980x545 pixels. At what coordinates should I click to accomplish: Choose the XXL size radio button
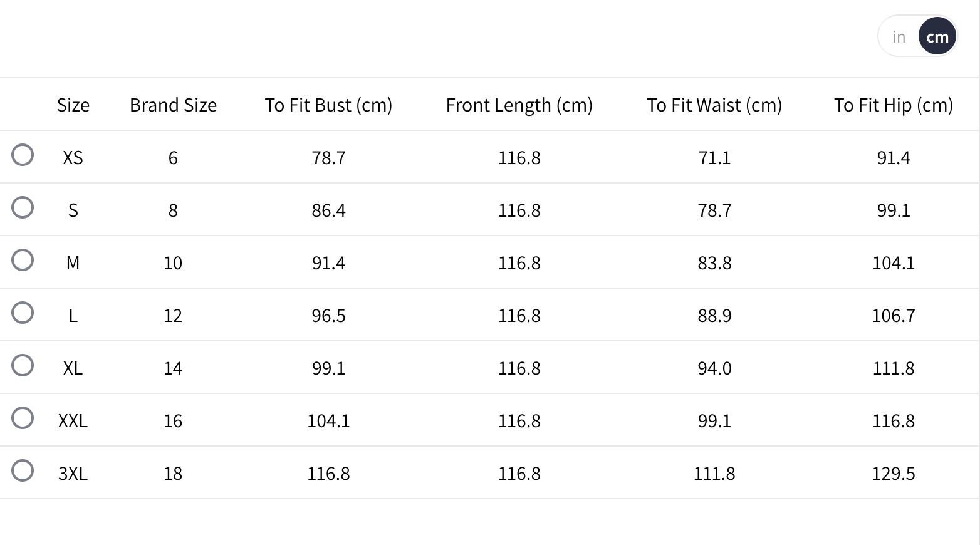[23, 418]
